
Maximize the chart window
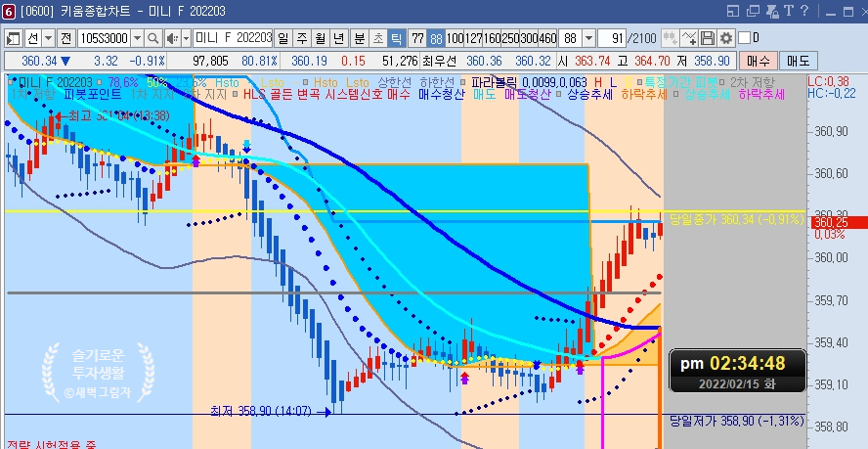847,12
